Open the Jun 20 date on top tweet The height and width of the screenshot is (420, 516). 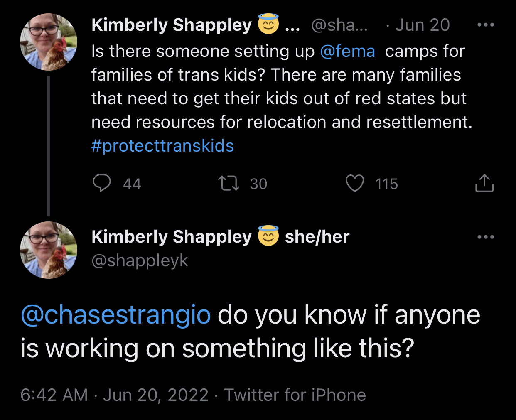coord(422,25)
